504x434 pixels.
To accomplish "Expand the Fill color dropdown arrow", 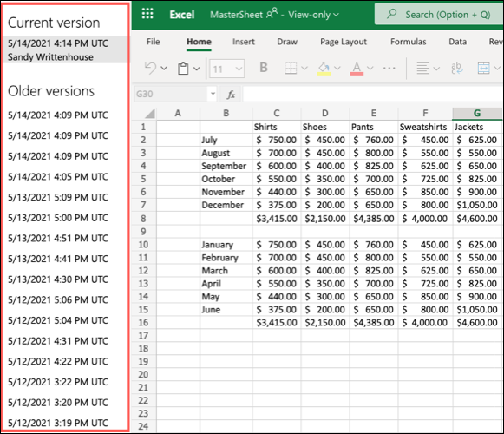I will tap(337, 69).
